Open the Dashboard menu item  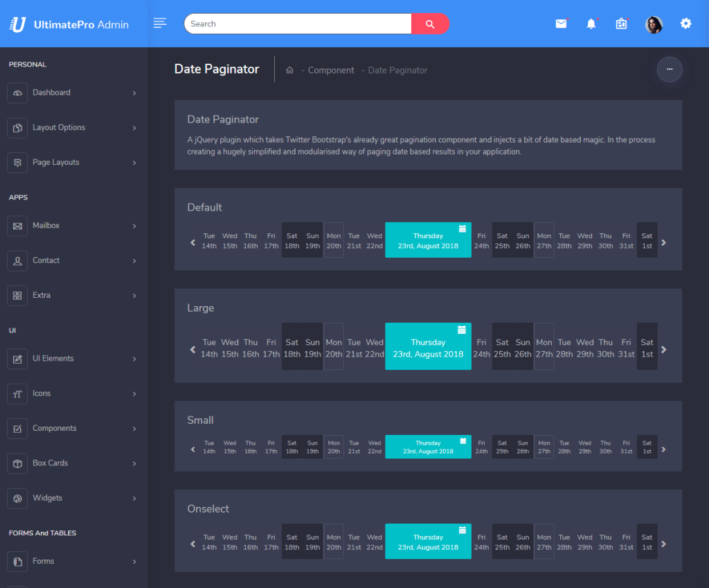72,93
